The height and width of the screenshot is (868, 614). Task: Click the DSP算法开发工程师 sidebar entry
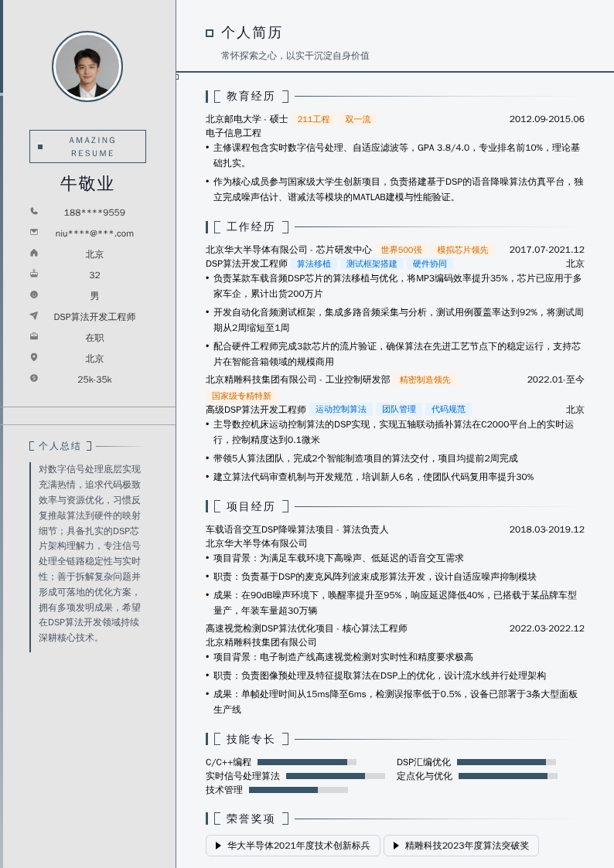(x=94, y=317)
